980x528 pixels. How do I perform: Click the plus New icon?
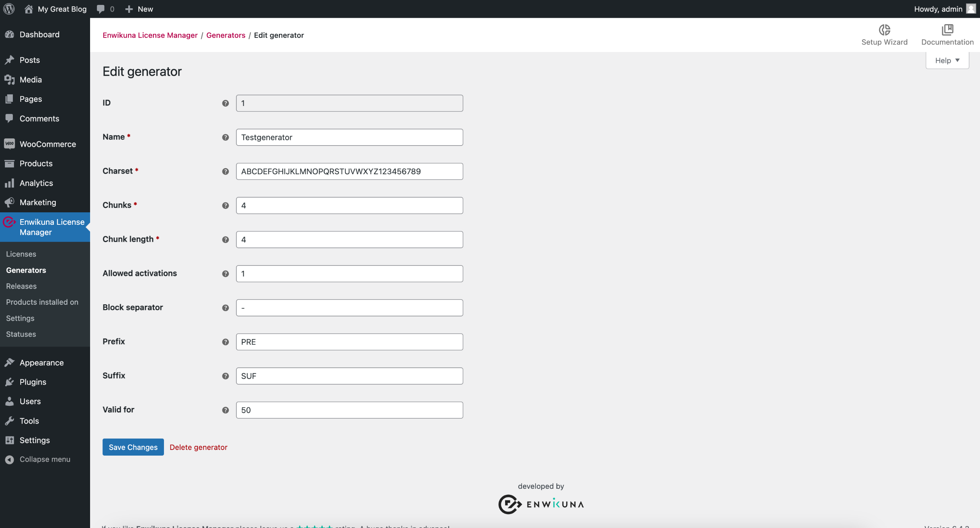pyautogui.click(x=129, y=9)
